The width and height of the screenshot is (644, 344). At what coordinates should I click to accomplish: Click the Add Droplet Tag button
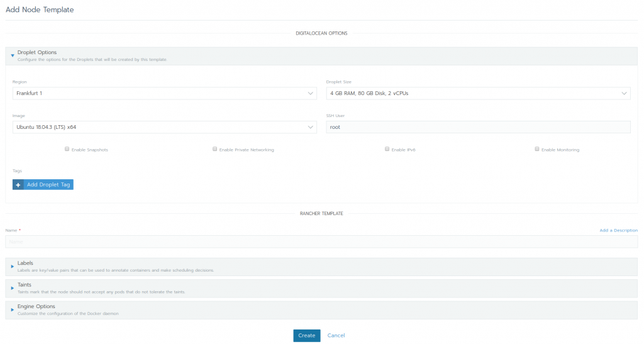tap(43, 185)
